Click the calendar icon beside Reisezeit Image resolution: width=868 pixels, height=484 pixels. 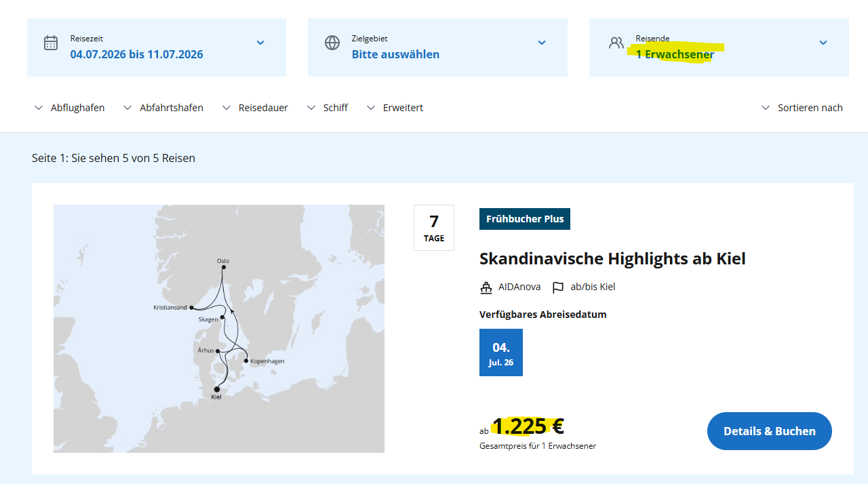51,43
